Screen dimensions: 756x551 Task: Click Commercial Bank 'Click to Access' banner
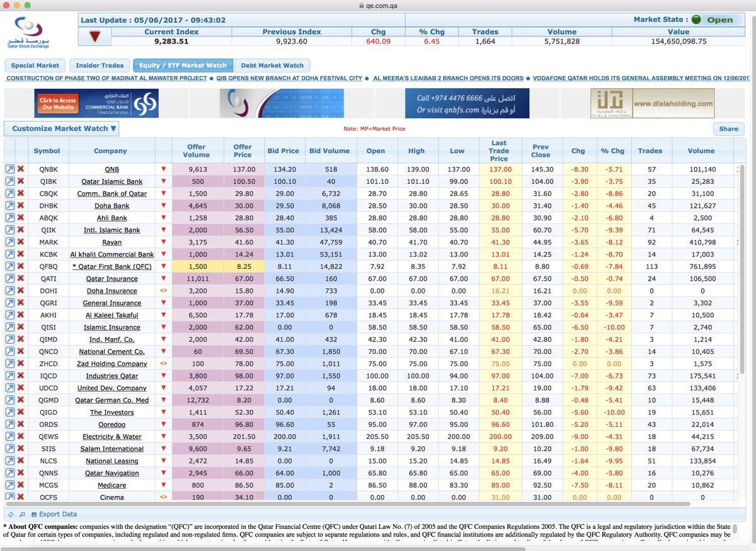coord(96,103)
